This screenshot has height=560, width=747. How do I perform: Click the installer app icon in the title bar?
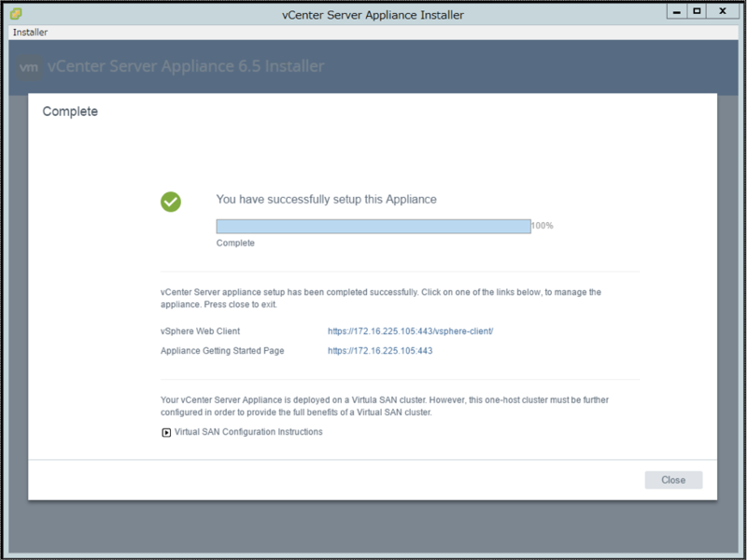click(x=16, y=14)
